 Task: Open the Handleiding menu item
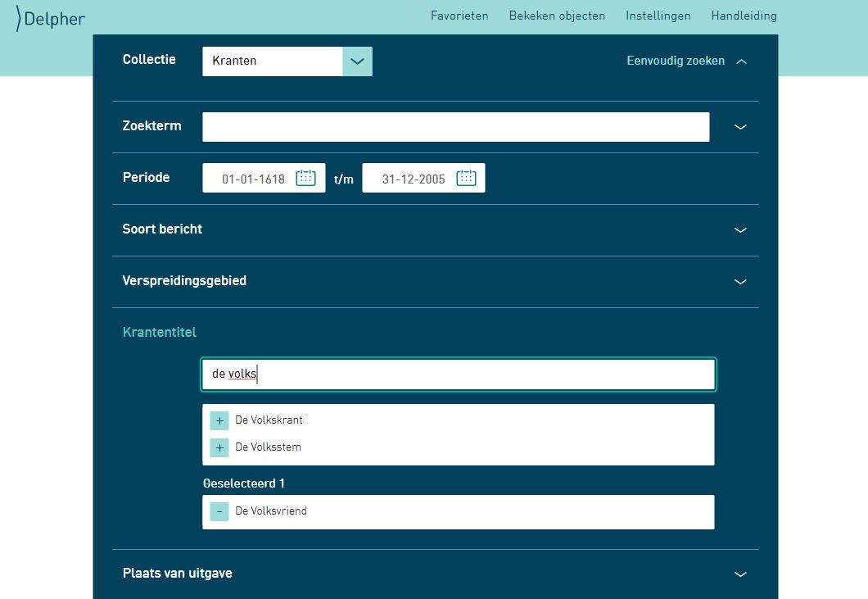coord(744,16)
